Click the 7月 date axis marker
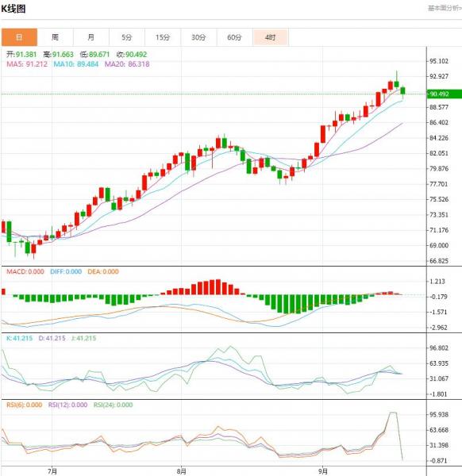Image resolution: width=462 pixels, height=476 pixels. click(52, 471)
